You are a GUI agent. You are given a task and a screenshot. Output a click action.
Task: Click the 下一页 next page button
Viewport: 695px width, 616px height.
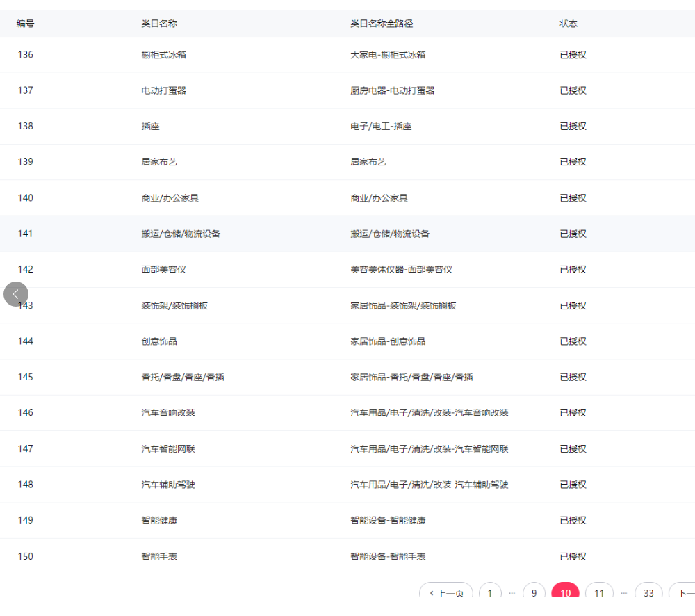pyautogui.click(x=684, y=593)
